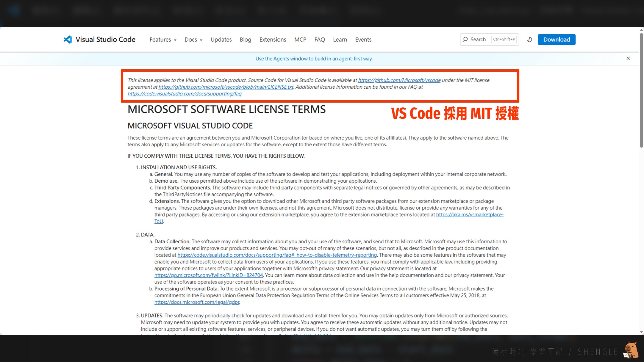644x362 pixels.
Task: Focus the Search input box
Action: (489, 40)
